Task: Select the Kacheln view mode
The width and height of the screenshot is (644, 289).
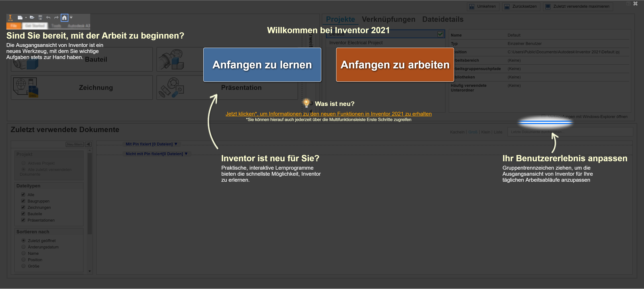Action: point(457,132)
